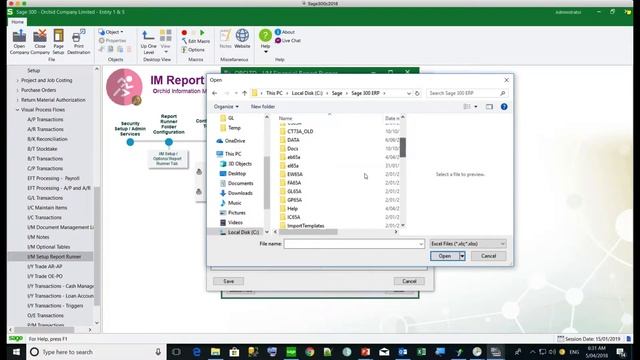Click the Open button's split arrow
Viewport: 640px width, 360px height.
pos(462,256)
